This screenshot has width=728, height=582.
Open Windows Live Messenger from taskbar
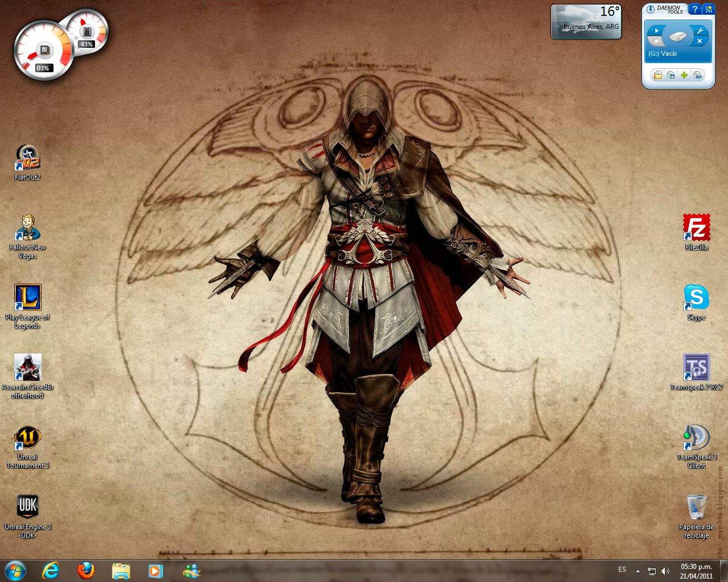click(191, 570)
